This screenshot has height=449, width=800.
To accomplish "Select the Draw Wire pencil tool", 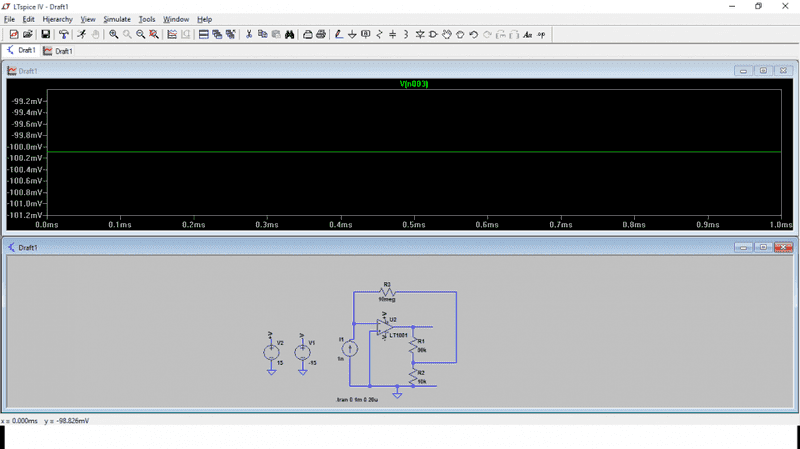I will coord(339,34).
